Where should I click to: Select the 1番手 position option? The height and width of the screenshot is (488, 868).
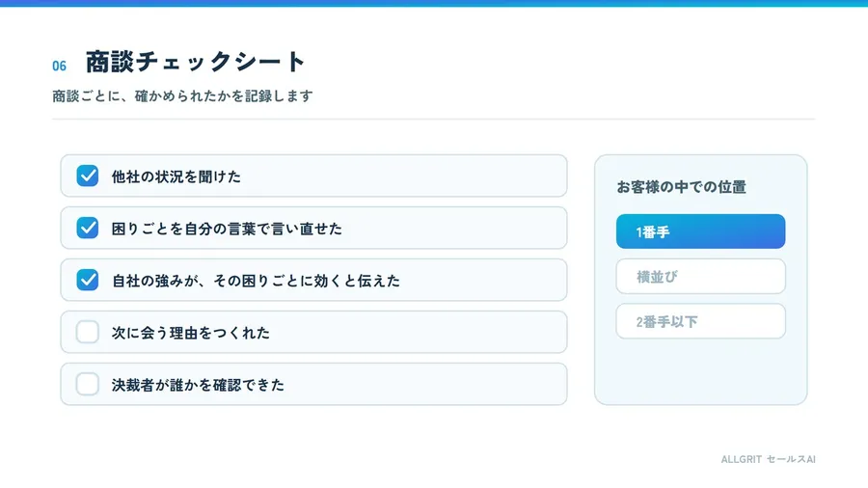(700, 231)
